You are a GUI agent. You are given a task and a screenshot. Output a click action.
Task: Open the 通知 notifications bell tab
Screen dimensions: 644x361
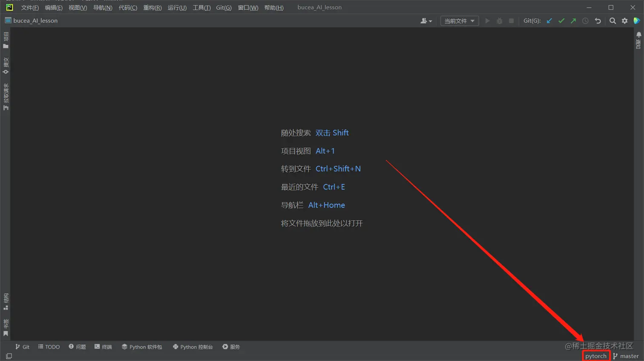click(x=638, y=40)
